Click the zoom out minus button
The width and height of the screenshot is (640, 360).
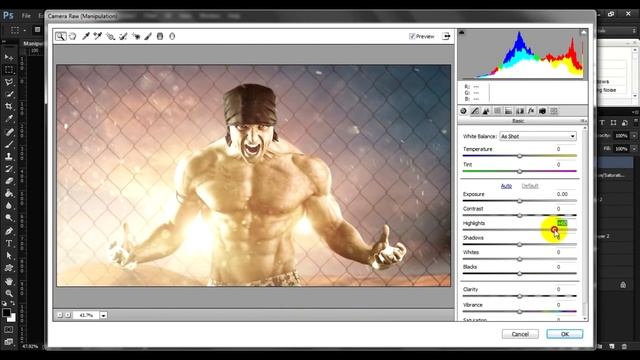coord(60,315)
